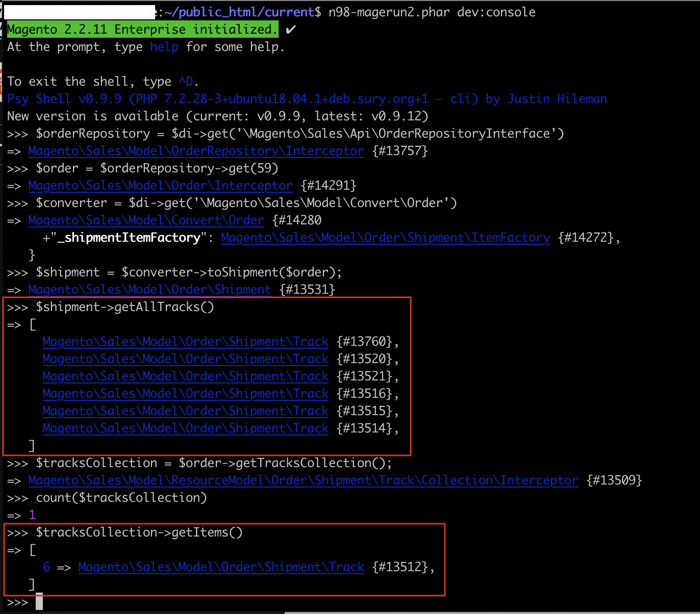Click the '^D' exit shortcut text
The image size is (700, 614).
(x=186, y=82)
